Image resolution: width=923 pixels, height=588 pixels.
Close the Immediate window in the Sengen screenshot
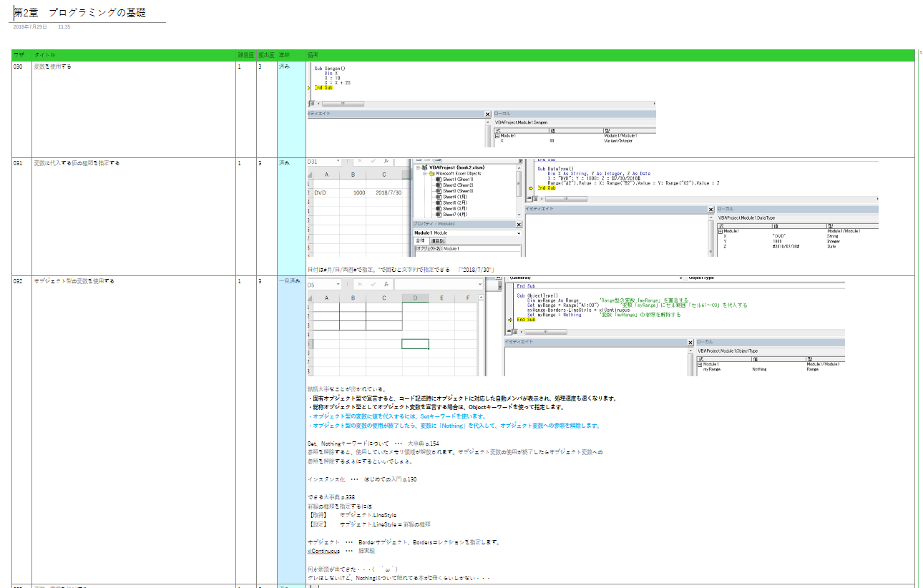[x=487, y=114]
